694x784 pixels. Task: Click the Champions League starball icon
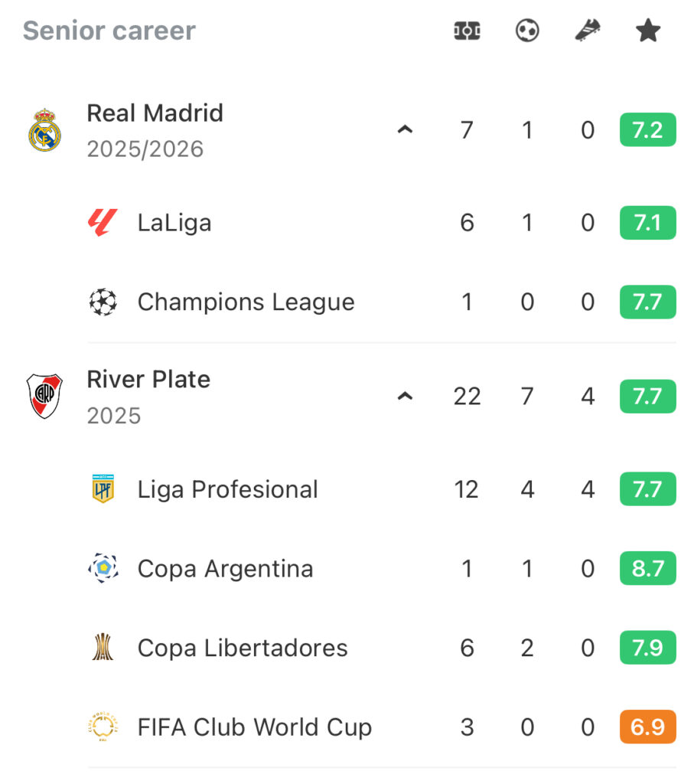tap(103, 302)
